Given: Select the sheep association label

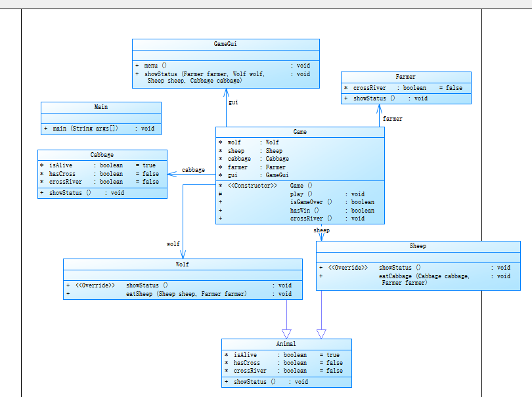Looking at the screenshot, I should click(x=322, y=230).
